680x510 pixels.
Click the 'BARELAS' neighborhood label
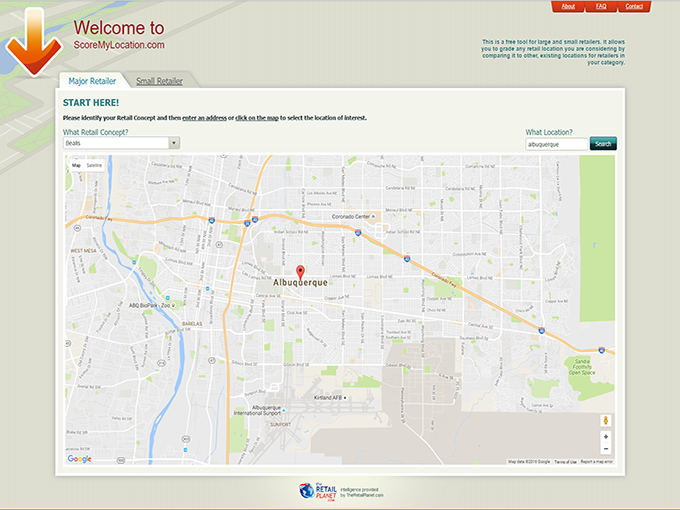192,324
